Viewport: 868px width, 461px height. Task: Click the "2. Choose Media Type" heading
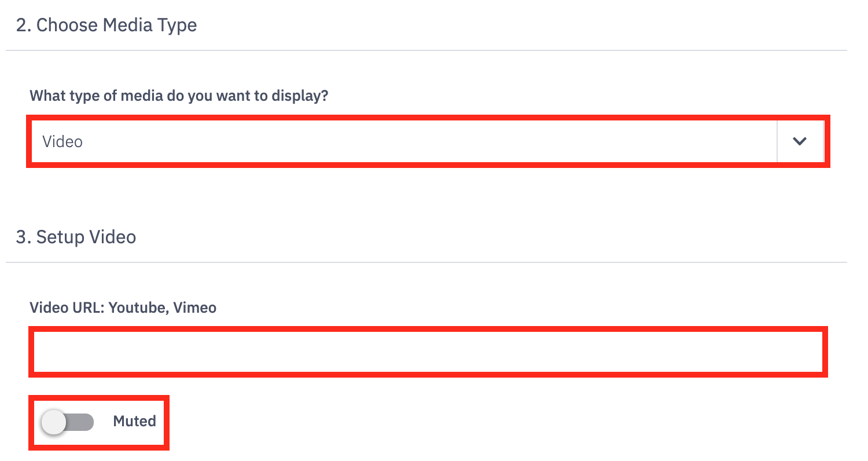(x=106, y=25)
